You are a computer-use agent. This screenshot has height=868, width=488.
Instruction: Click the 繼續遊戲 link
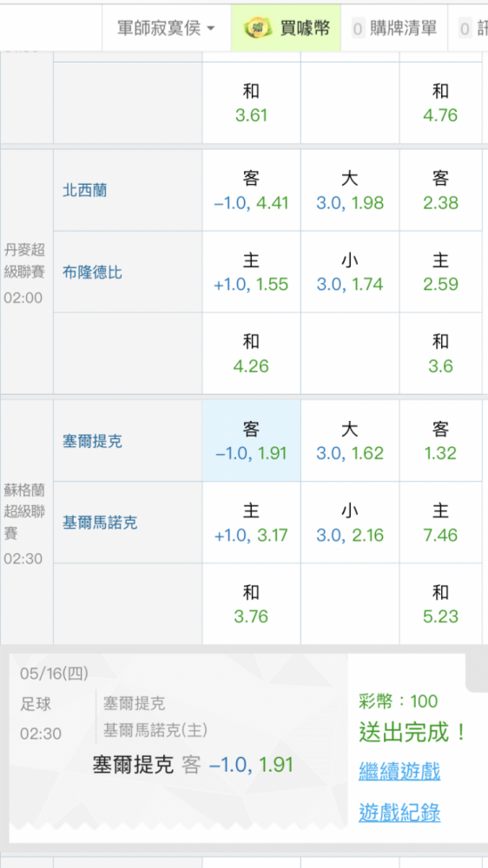click(x=399, y=771)
